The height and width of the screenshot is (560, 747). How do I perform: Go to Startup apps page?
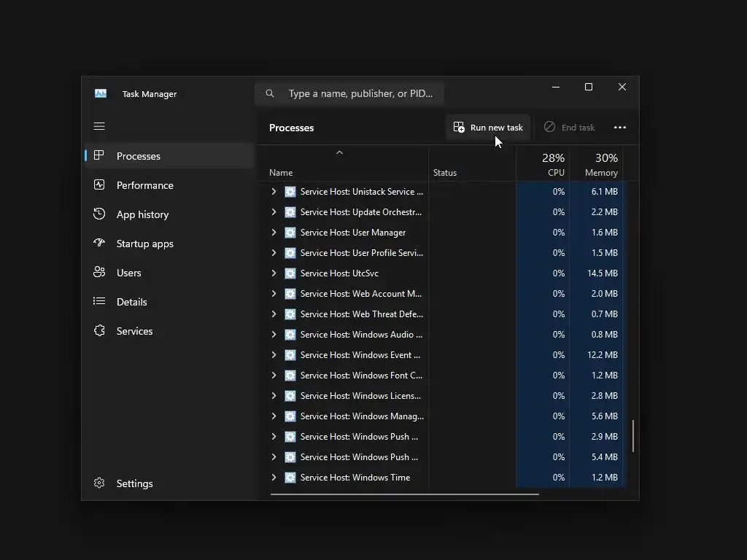tap(169, 244)
